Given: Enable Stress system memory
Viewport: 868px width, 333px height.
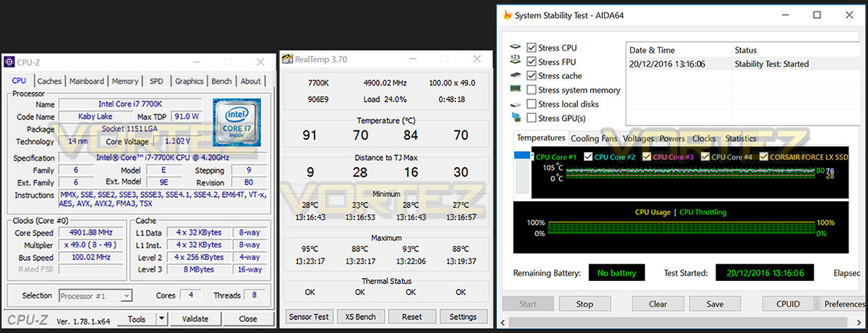Looking at the screenshot, I should [x=532, y=90].
